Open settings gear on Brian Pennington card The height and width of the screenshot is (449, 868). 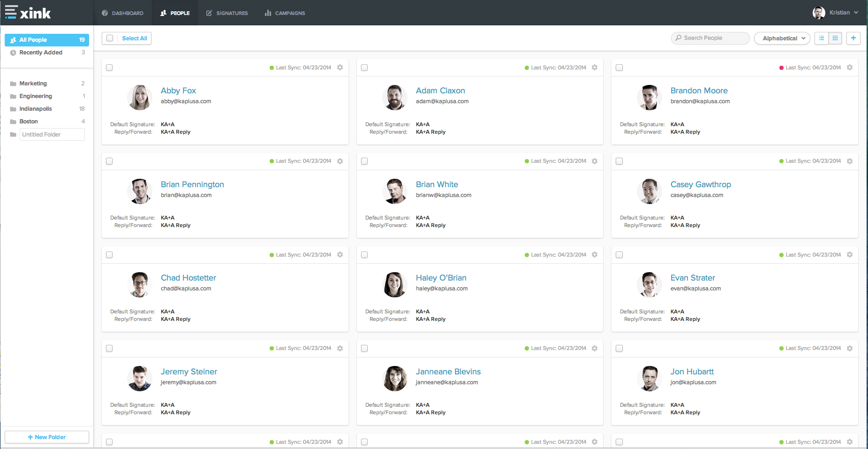(x=340, y=161)
